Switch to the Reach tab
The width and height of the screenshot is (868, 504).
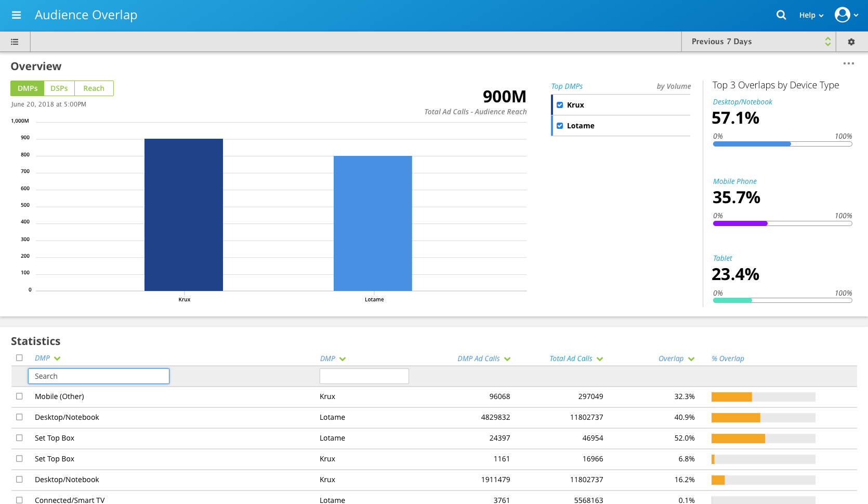(94, 88)
